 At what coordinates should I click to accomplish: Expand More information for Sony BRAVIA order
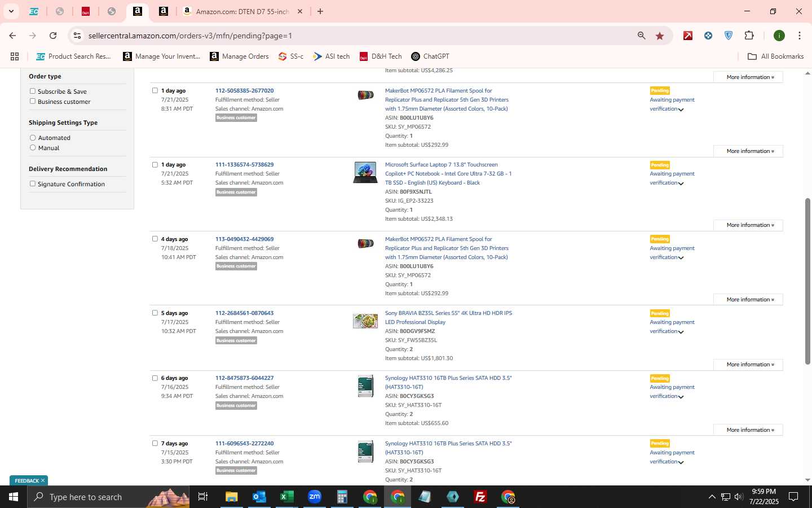coord(748,365)
